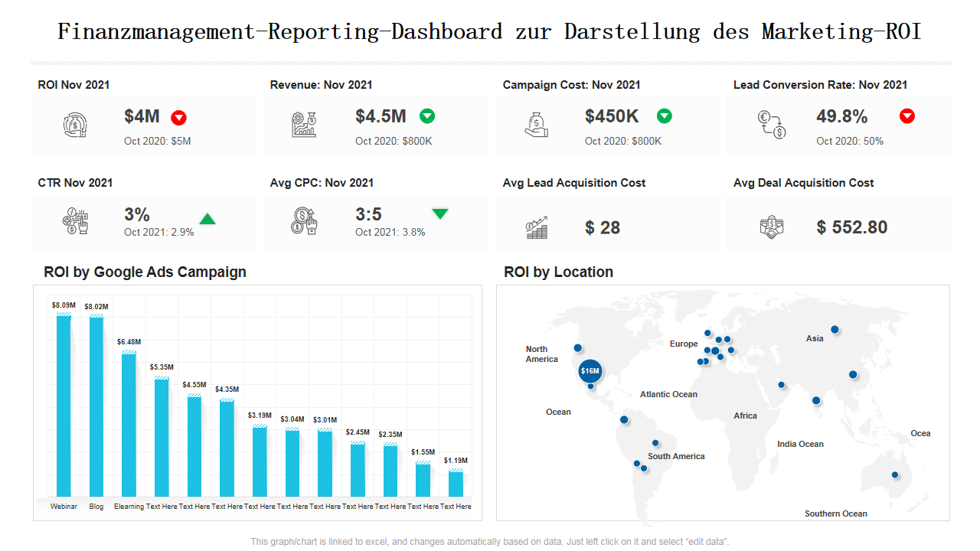
Task: Click the Asia map label
Action: tap(815, 338)
